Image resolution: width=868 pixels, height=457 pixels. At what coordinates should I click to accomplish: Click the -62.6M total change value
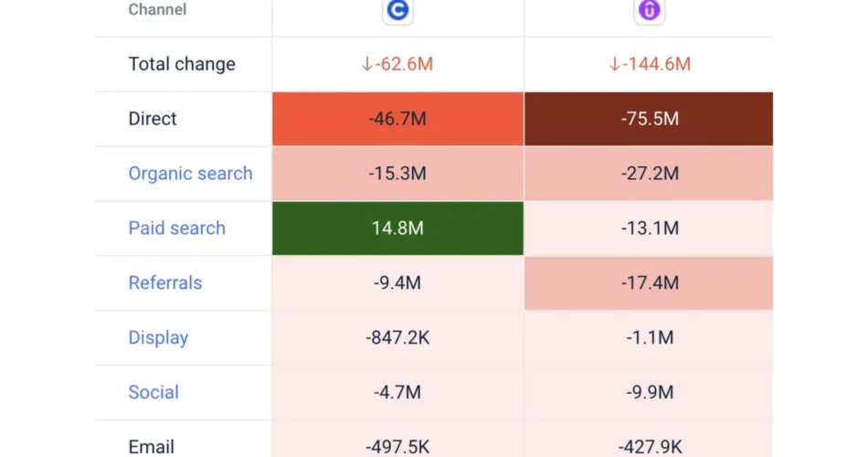click(397, 64)
